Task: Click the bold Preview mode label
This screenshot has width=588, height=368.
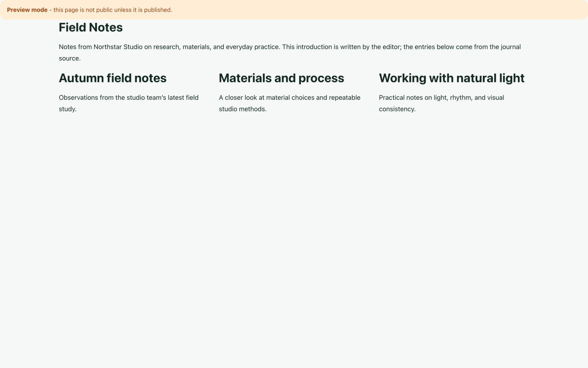Action: tap(27, 10)
